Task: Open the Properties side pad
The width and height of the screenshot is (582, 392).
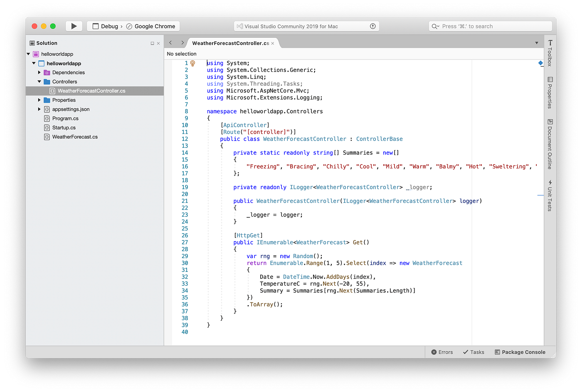Action: click(550, 93)
